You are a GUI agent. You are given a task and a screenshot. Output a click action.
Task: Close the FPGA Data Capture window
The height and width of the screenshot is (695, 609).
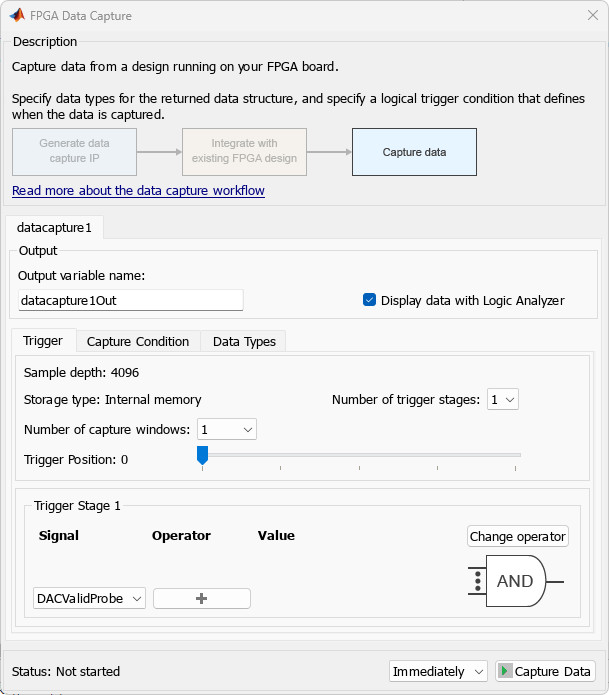(592, 16)
